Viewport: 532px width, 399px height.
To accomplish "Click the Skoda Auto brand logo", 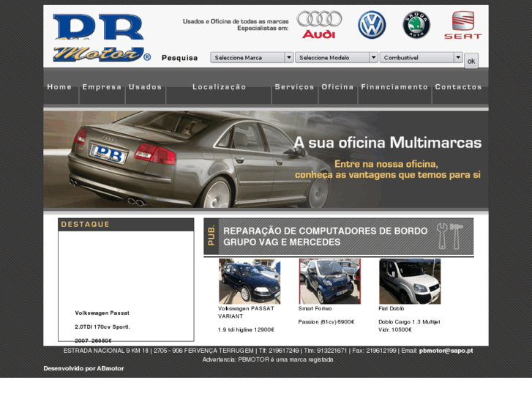I will [416, 24].
